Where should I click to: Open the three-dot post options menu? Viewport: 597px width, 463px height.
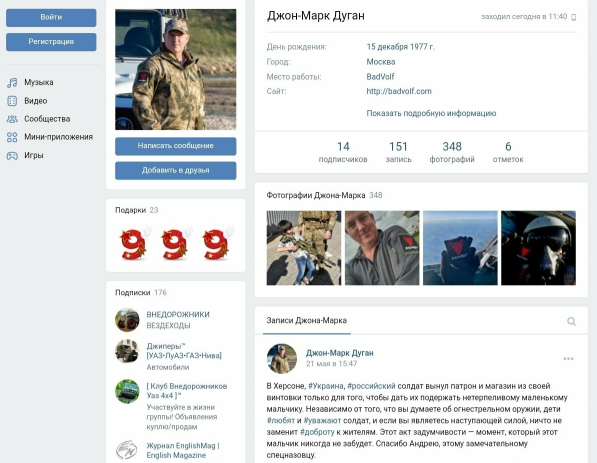(x=568, y=359)
